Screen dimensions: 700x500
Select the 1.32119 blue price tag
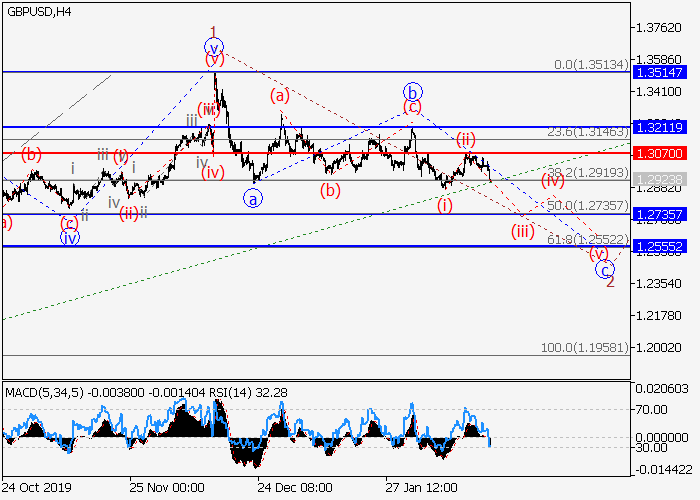(664, 127)
